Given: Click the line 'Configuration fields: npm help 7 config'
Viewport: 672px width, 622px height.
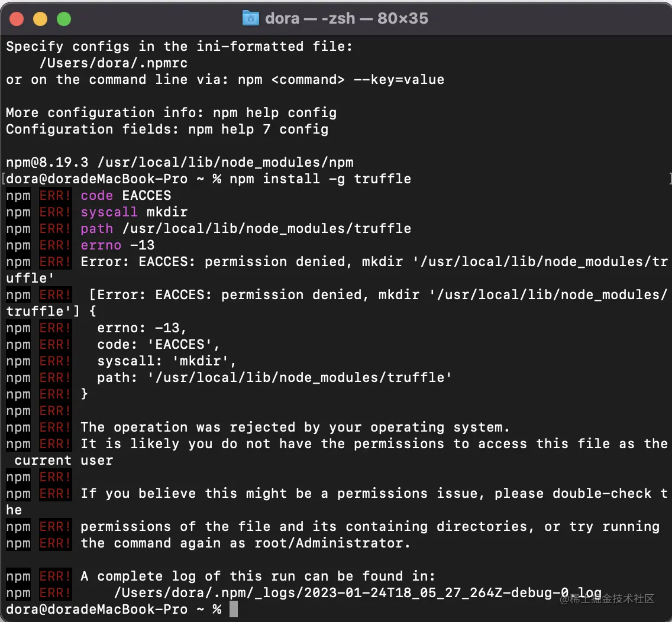Looking at the screenshot, I should coord(167,129).
